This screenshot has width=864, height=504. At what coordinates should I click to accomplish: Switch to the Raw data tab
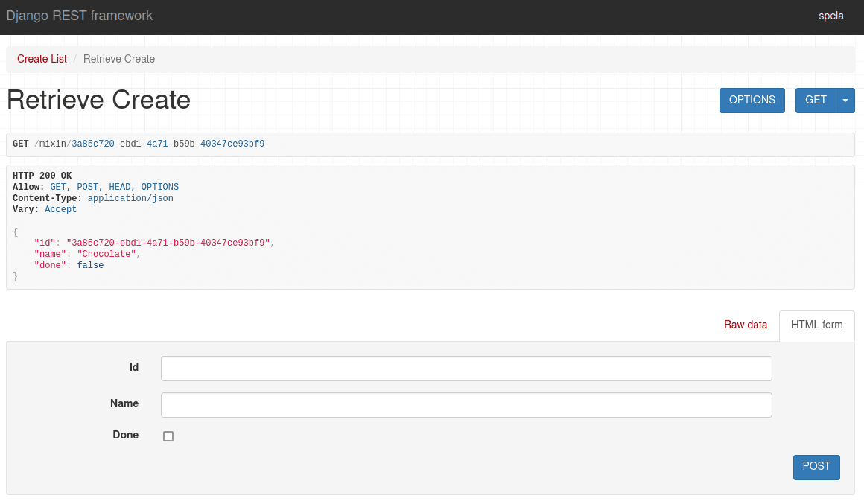pyautogui.click(x=746, y=325)
